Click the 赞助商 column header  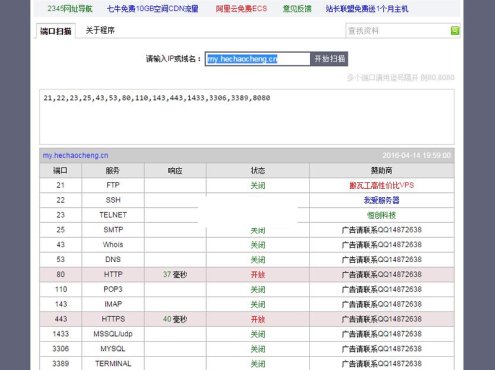(382, 170)
